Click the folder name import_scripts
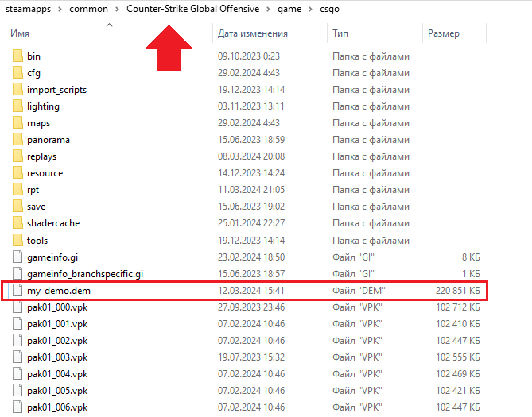This screenshot has width=532, height=417. pos(56,90)
